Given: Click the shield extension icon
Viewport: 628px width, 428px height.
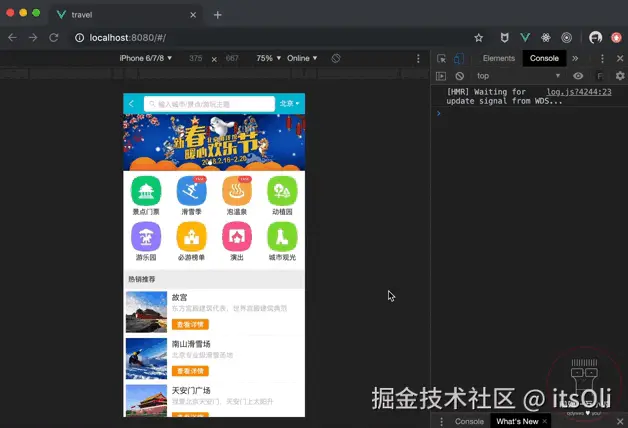Looking at the screenshot, I should point(504,38).
